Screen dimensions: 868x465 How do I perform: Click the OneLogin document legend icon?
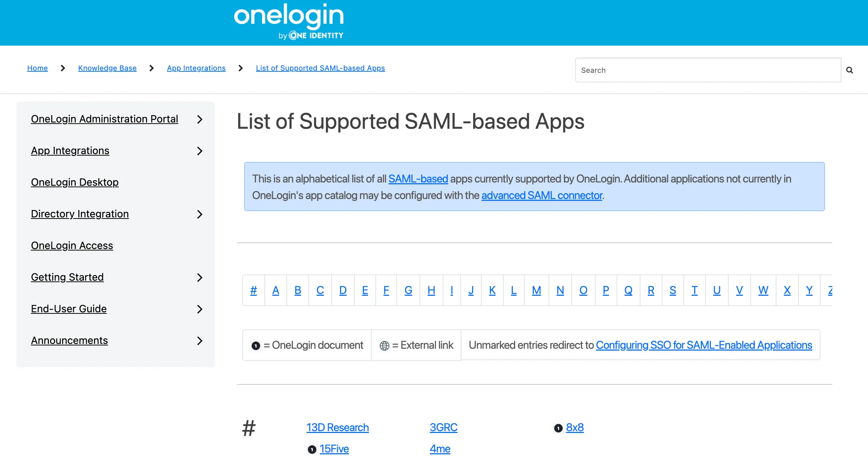[x=256, y=346]
